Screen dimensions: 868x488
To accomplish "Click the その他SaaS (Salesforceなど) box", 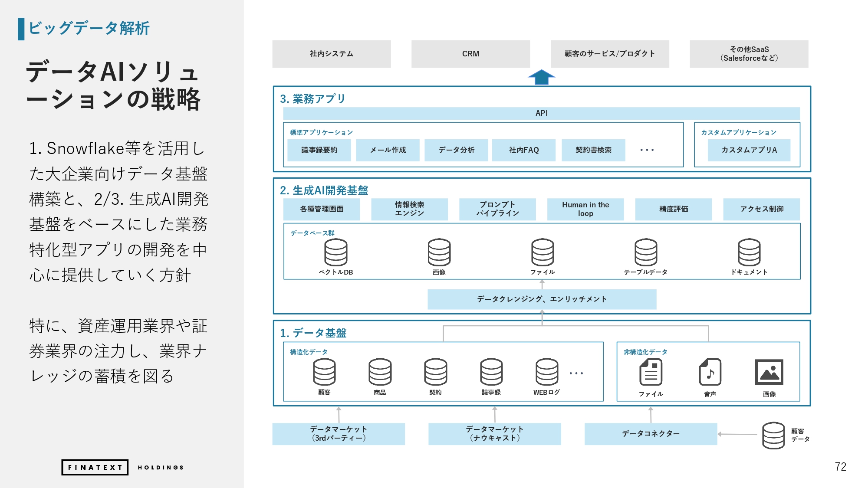I will click(x=749, y=54).
